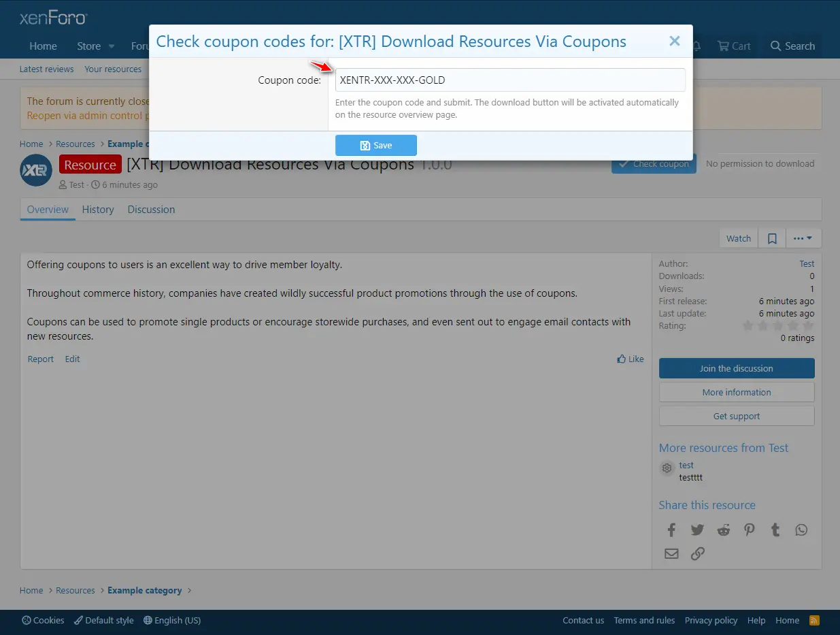Click the Coupon code input field
Viewport: 840px width, 635px height.
[x=510, y=80]
